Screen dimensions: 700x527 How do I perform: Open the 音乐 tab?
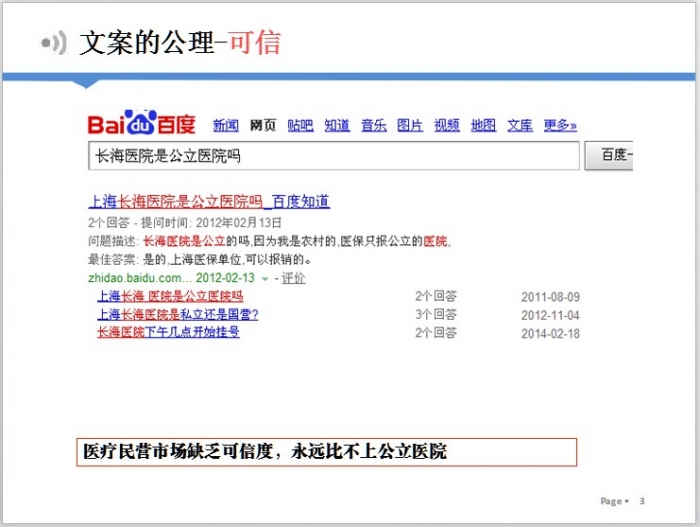[x=374, y=125]
